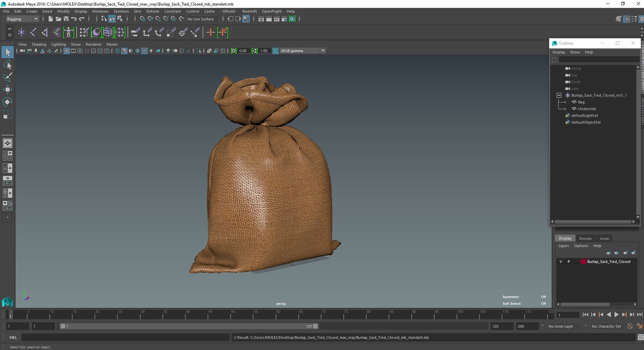The image size is (644, 350).
Task: Activate the Rotate tool in toolbox
Action: pos(7,102)
